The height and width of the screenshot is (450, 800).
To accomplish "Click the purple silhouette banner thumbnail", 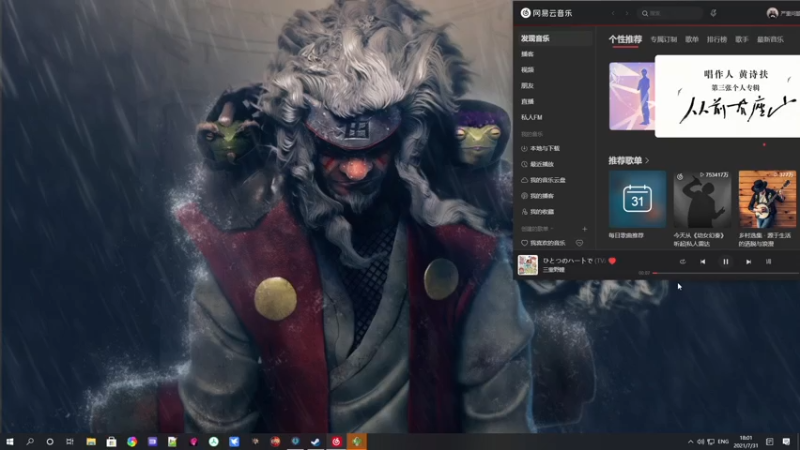I will (x=632, y=96).
